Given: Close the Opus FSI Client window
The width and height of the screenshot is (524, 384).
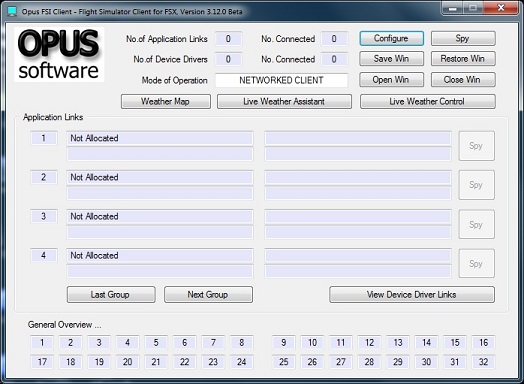Looking at the screenshot, I should (501, 8).
